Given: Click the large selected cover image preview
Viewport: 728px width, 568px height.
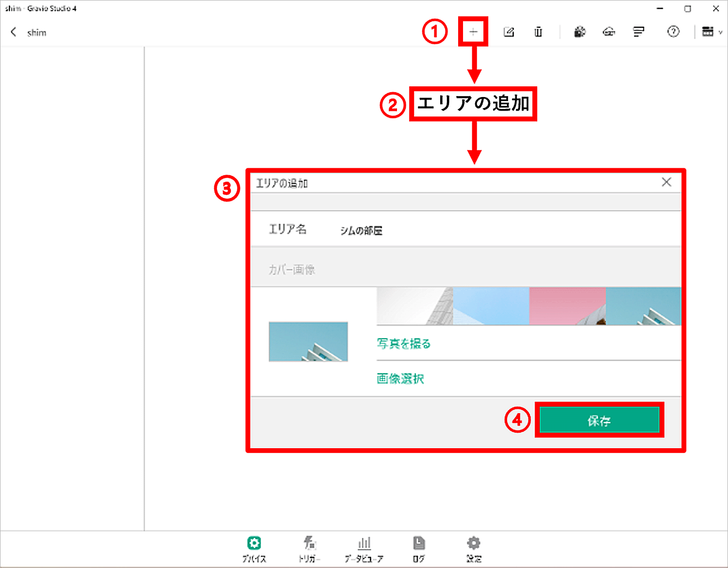Looking at the screenshot, I should [x=308, y=341].
